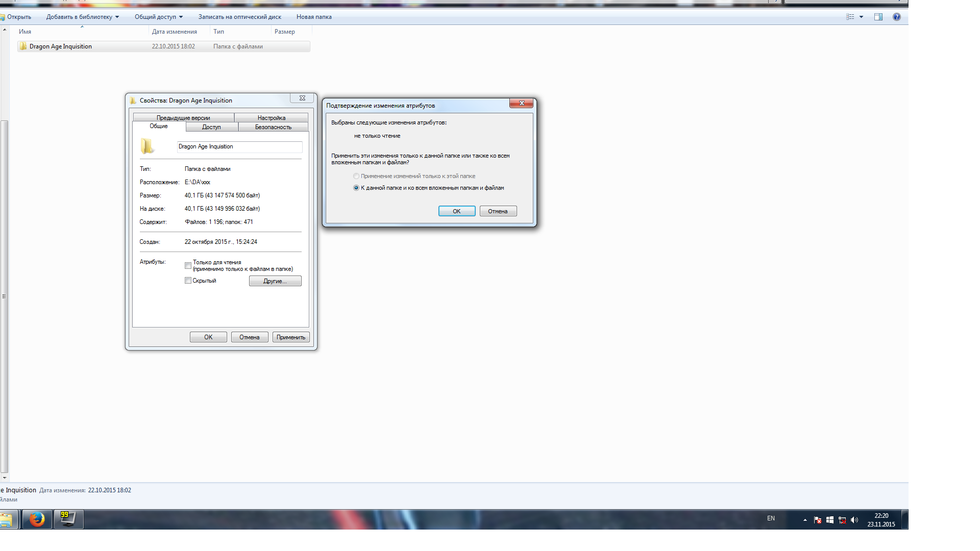The image size is (980, 551).
Task: Confirm attribute changes with OK
Action: point(456,211)
